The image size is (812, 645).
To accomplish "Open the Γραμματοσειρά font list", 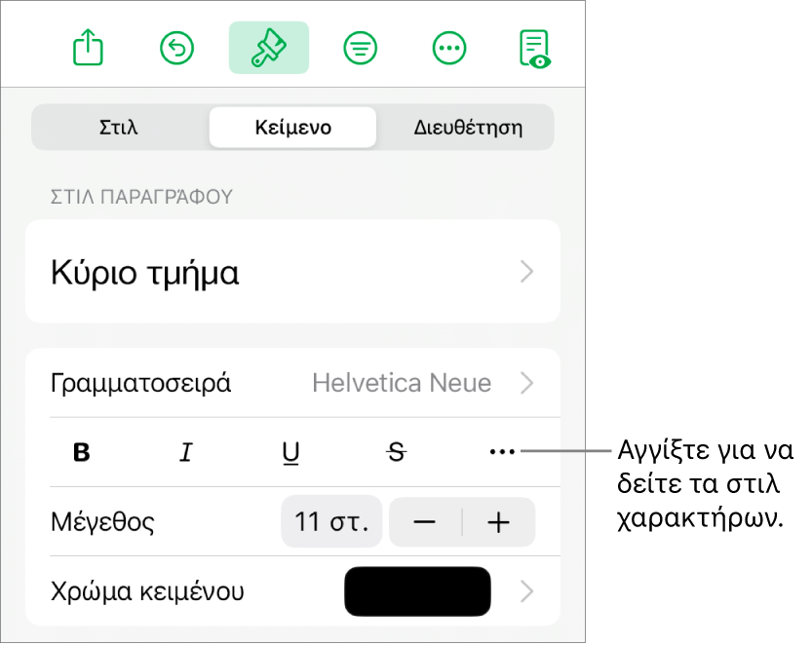I will pyautogui.click(x=293, y=383).
